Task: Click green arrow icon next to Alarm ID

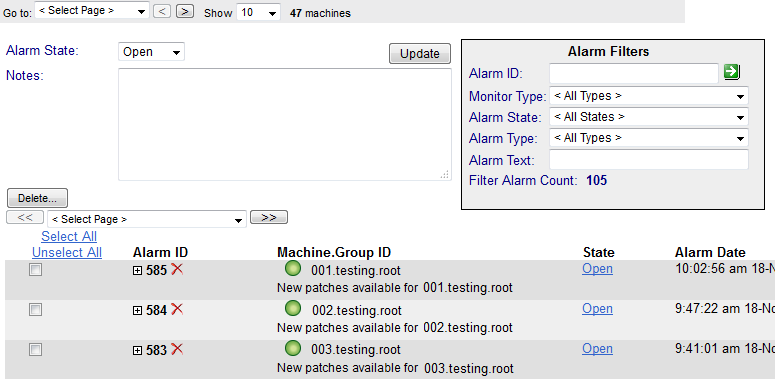Action: (732, 72)
